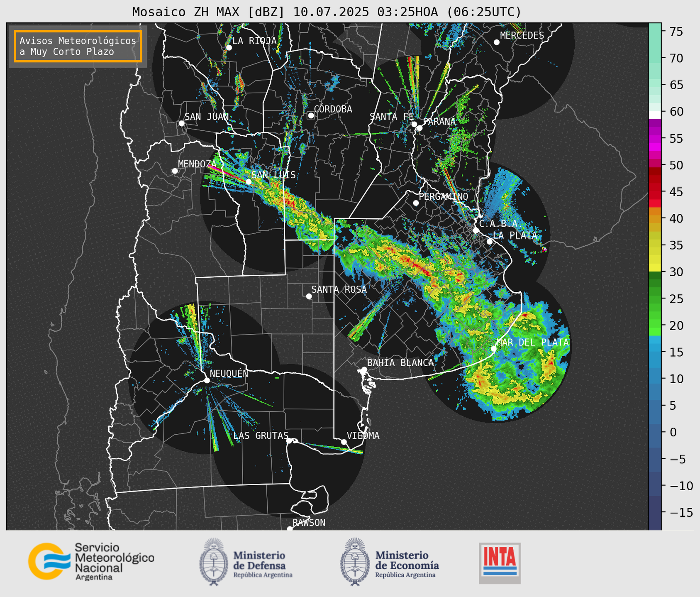Viewport: 700px width, 597px height.
Task: Click the 75 label on the colorbar
Action: (x=676, y=32)
